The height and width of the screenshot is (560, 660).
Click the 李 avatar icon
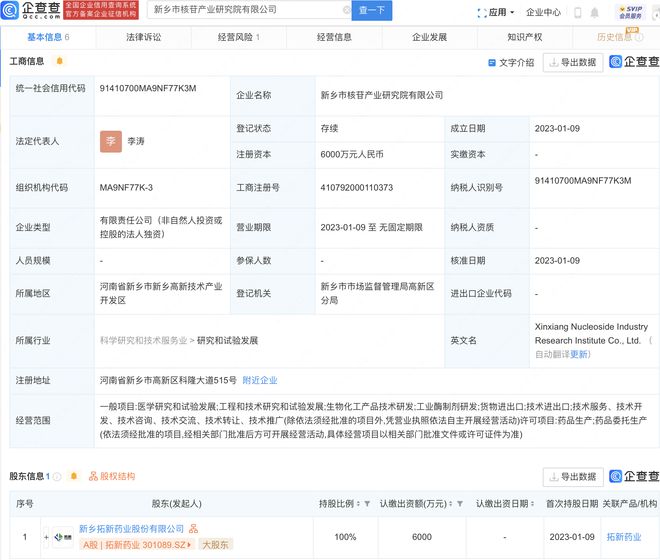pyautogui.click(x=111, y=141)
